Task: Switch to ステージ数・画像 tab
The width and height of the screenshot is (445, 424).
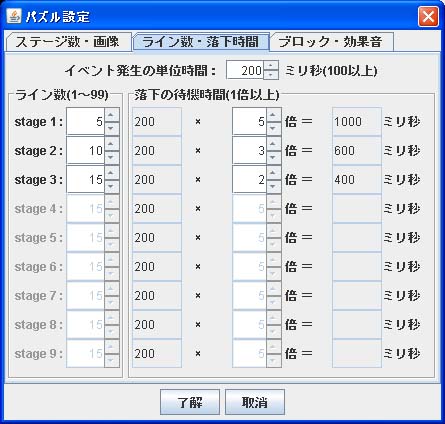Action: click(x=68, y=42)
